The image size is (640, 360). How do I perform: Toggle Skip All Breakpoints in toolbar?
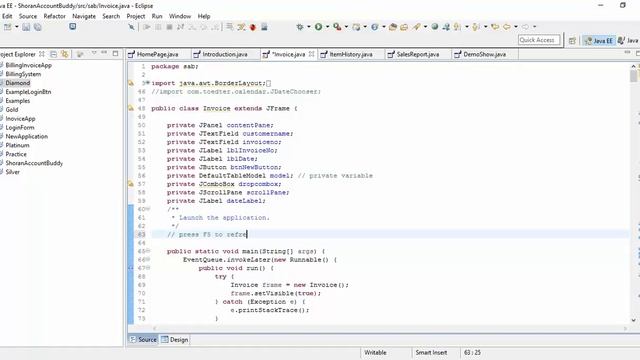point(131,27)
